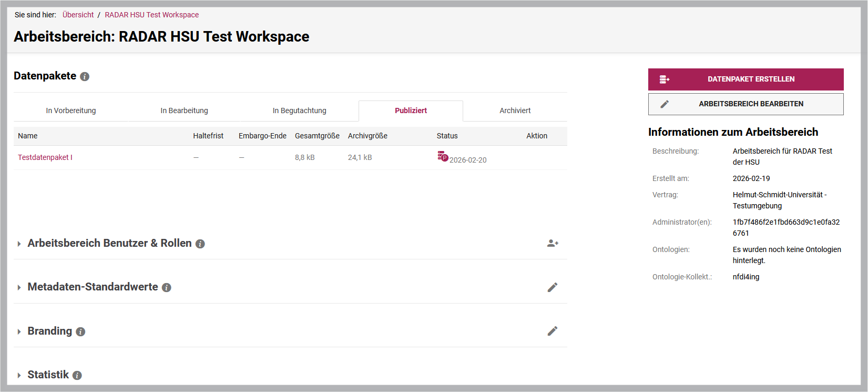Click the pencil icon for Metadaten-Standardwerte
This screenshot has height=392, width=868.
coord(553,287)
